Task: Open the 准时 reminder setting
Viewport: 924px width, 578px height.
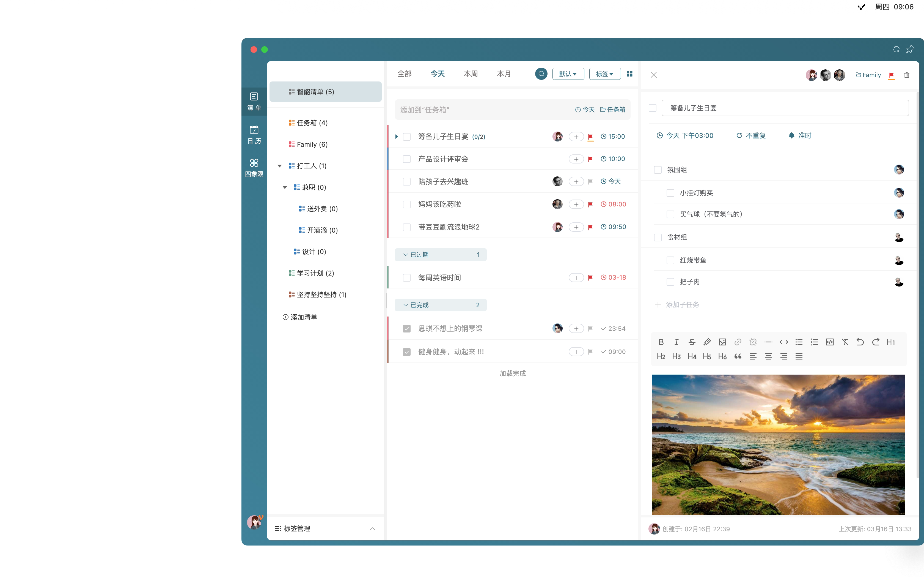Action: point(800,136)
